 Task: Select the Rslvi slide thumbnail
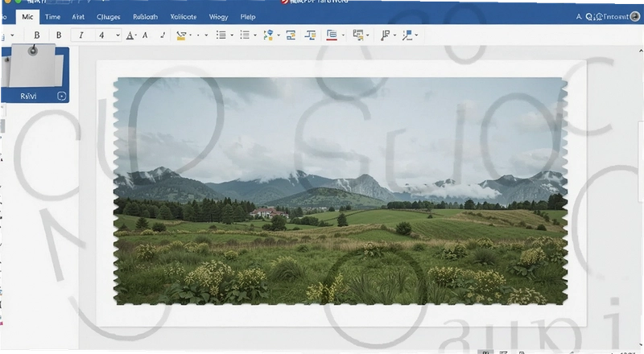click(x=35, y=74)
